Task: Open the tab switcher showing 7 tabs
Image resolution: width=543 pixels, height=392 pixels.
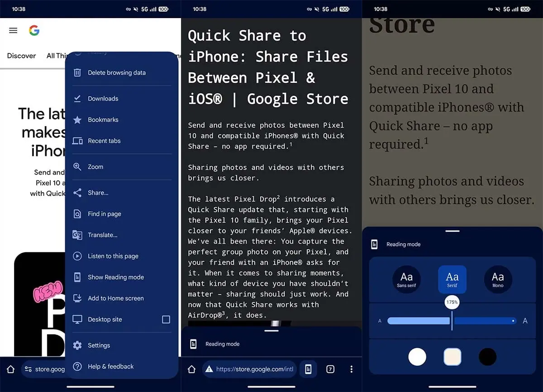Action: point(330,369)
